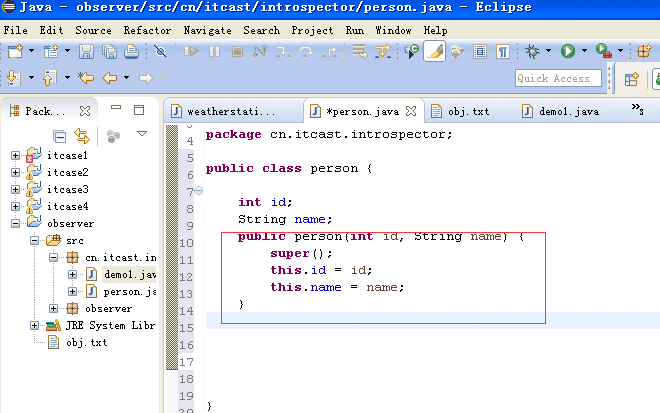
Task: Toggle Show Whitespace Characters button
Action: 503,51
